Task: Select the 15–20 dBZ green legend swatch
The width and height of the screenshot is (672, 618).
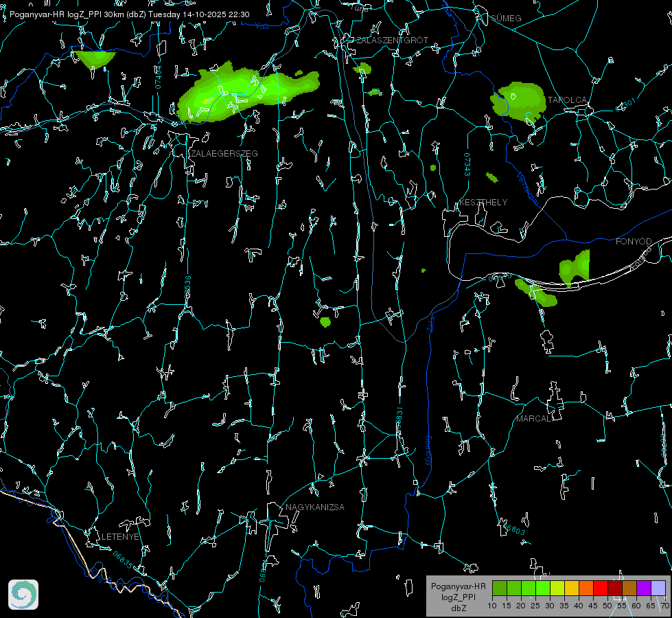Action: [514, 588]
